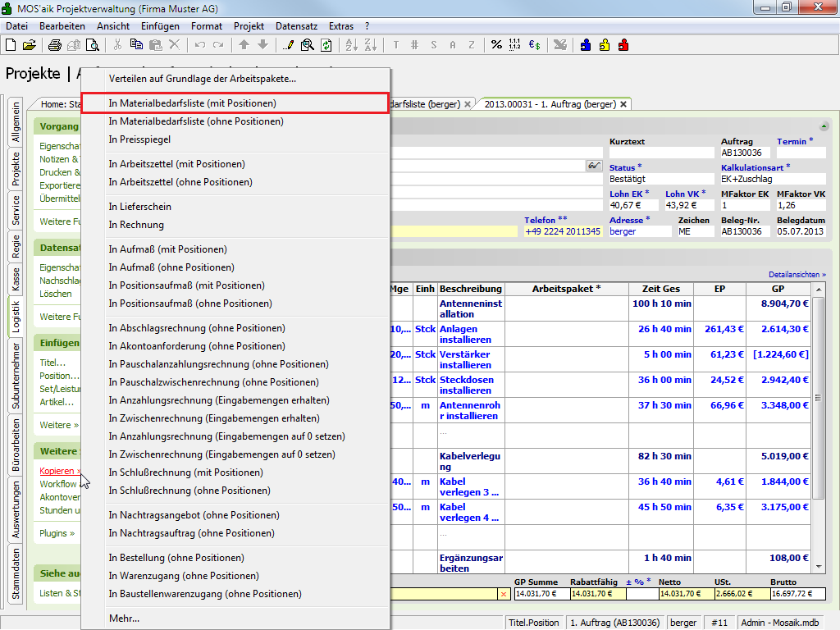Select In Bestellung (ohne Positionen)
The height and width of the screenshot is (630, 840).
[x=235, y=558]
